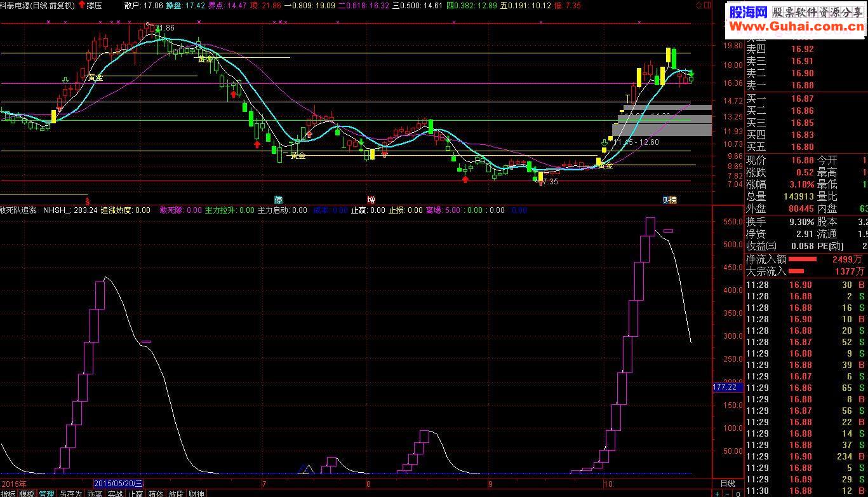Image resolution: width=868 pixels, height=497 pixels.
Task: Open the 日线 period selector
Action: (728, 484)
